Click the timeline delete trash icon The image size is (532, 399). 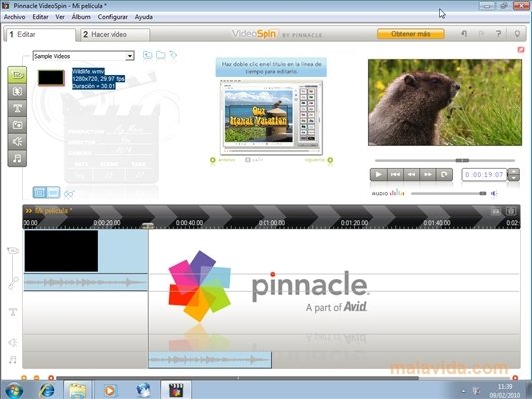pos(511,211)
